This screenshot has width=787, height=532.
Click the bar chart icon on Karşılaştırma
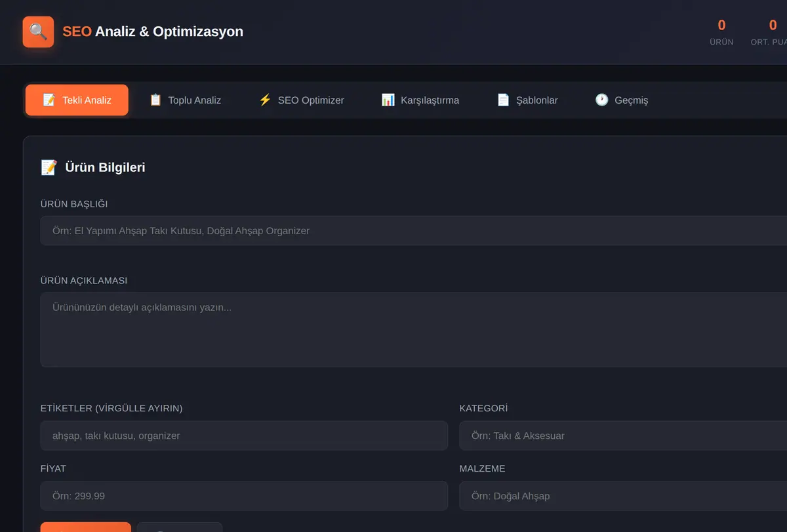388,100
